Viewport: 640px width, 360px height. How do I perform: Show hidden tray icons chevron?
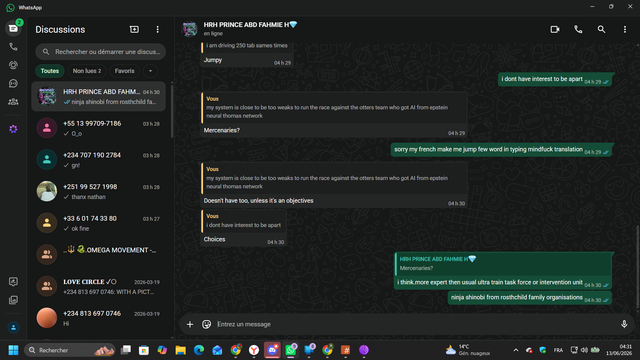(516, 350)
